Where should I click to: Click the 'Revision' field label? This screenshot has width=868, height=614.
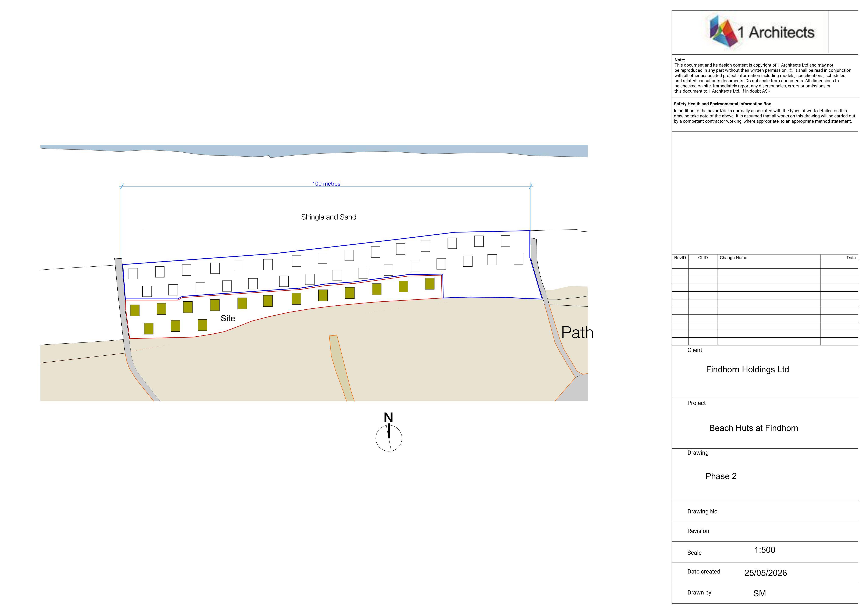pos(698,531)
